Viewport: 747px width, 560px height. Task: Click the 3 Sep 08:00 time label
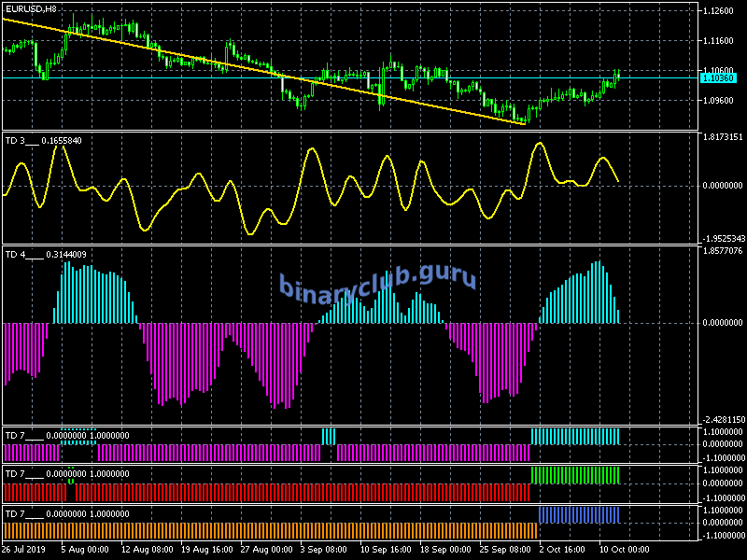pos(325,550)
